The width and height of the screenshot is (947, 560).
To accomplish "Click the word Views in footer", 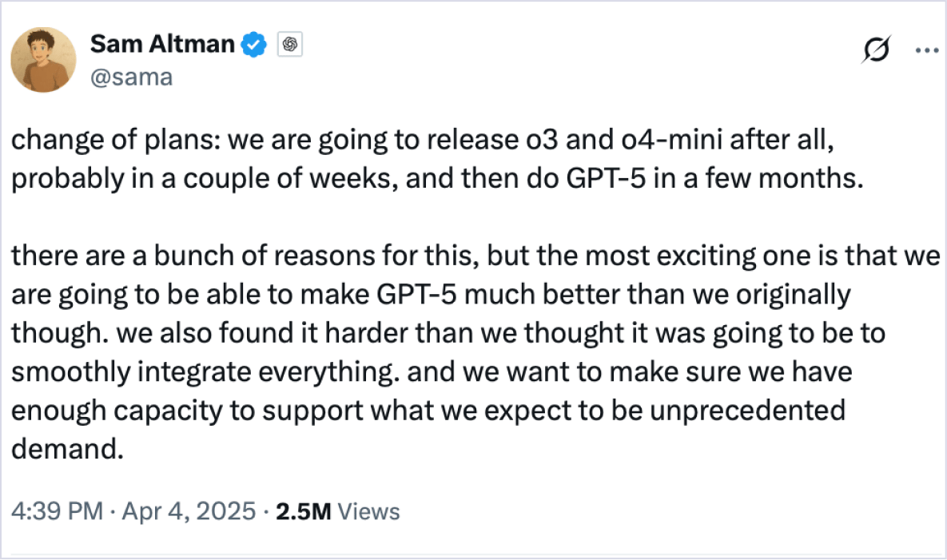I will coord(368,512).
